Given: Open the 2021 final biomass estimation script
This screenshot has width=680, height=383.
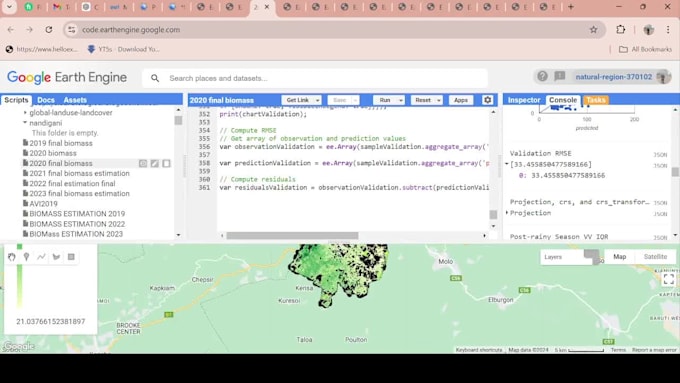Looking at the screenshot, I should (79, 173).
